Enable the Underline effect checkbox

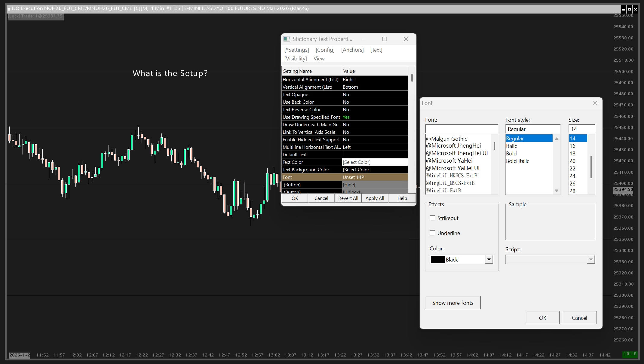(432, 233)
